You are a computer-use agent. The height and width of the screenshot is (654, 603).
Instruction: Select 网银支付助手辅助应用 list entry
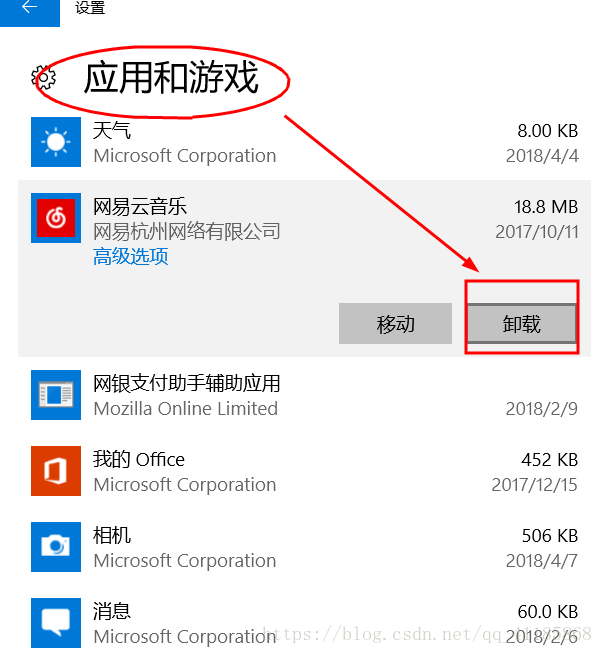tap(186, 383)
